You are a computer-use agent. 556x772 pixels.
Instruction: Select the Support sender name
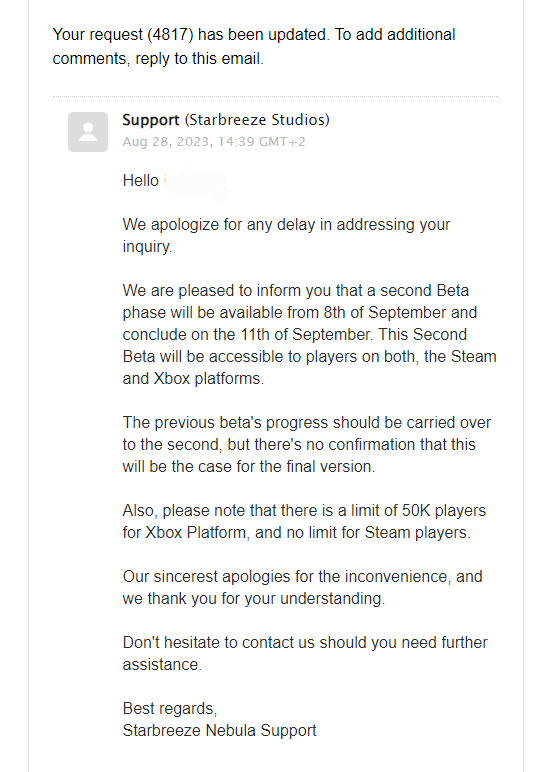151,120
